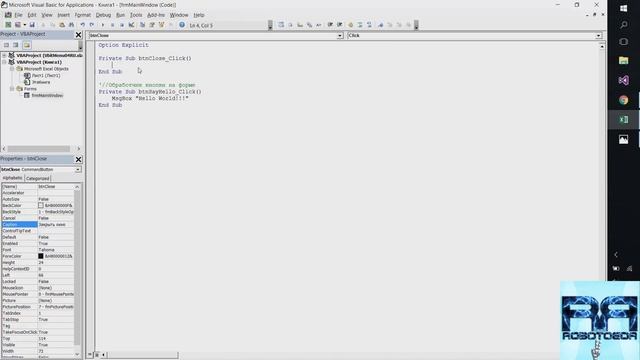
Task: Close the Properties panel
Action: coord(78,159)
